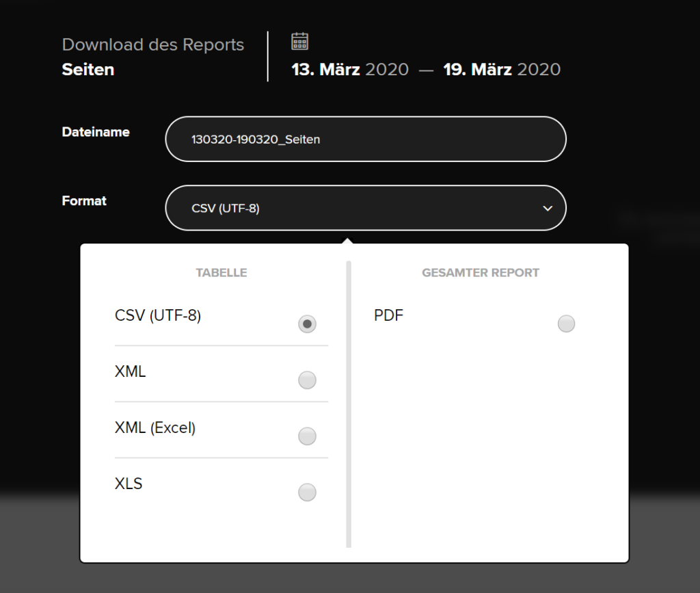Choose the XML option label

click(x=130, y=371)
